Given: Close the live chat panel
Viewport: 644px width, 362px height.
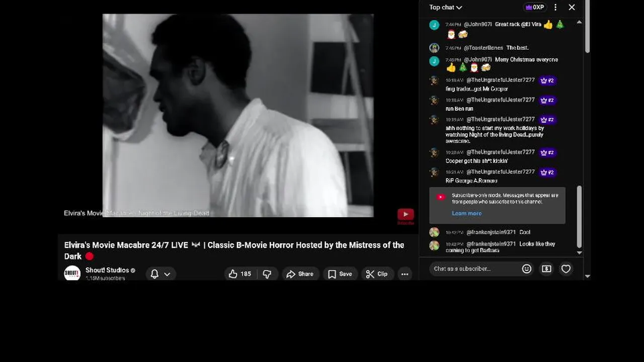Looking at the screenshot, I should 572,7.
